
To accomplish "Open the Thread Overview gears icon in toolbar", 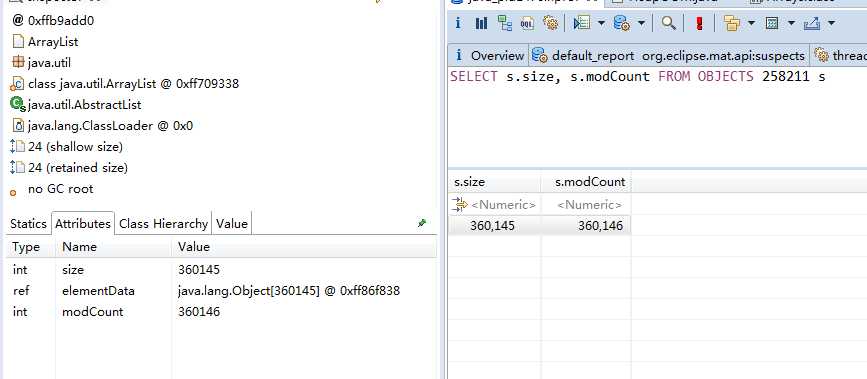I will [x=550, y=23].
